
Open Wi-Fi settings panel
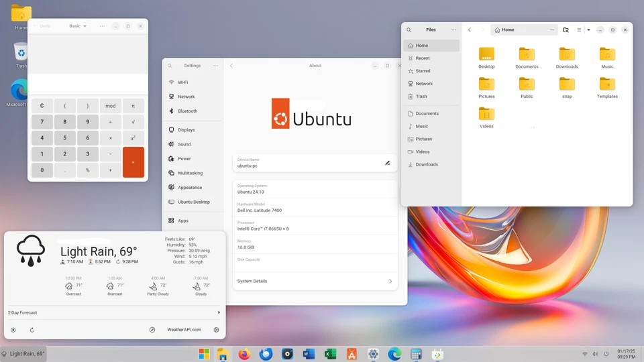tap(193, 82)
